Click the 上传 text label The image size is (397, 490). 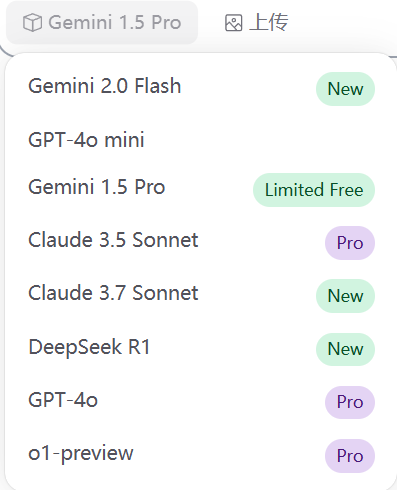[269, 23]
